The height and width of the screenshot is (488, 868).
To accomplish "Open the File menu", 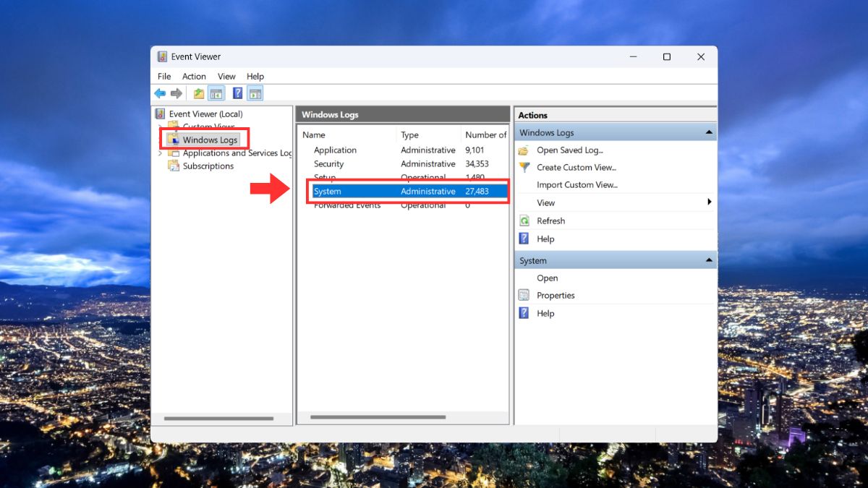I will tap(164, 77).
